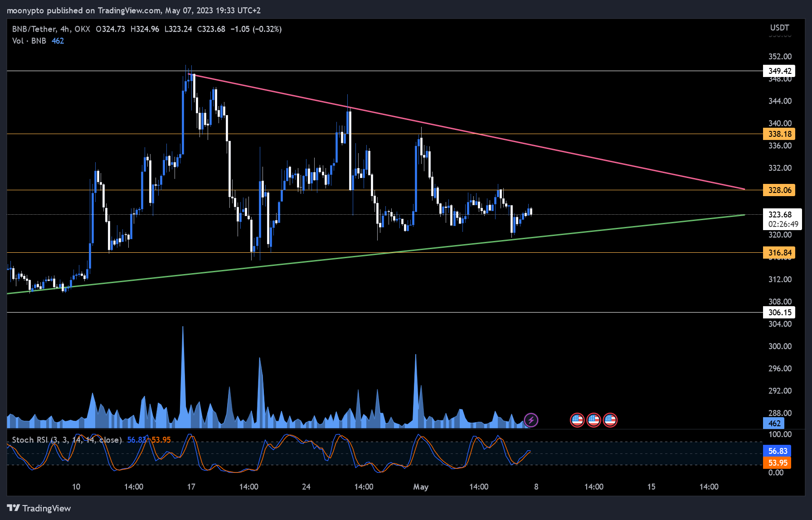Click the middle US flag economic event icon

pyautogui.click(x=593, y=420)
